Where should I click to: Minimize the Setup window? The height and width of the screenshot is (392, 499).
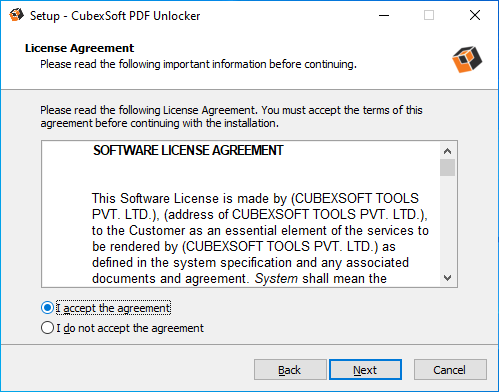tap(384, 15)
